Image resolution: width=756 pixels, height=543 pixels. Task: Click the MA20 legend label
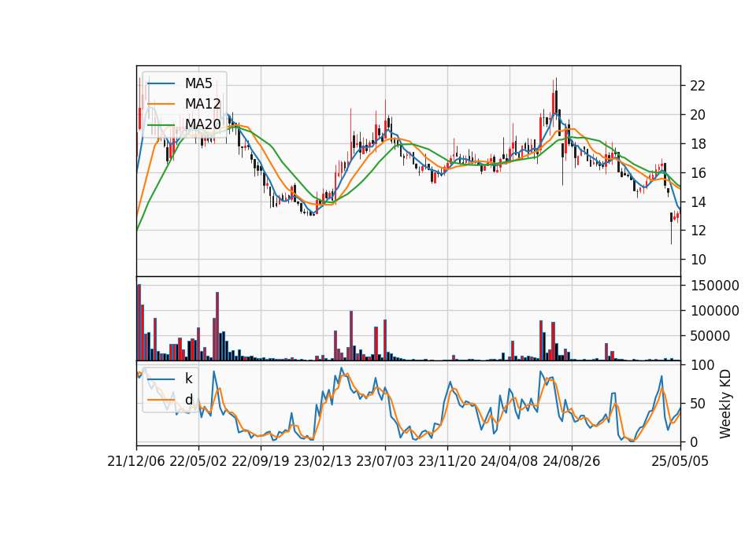pyautogui.click(x=202, y=124)
